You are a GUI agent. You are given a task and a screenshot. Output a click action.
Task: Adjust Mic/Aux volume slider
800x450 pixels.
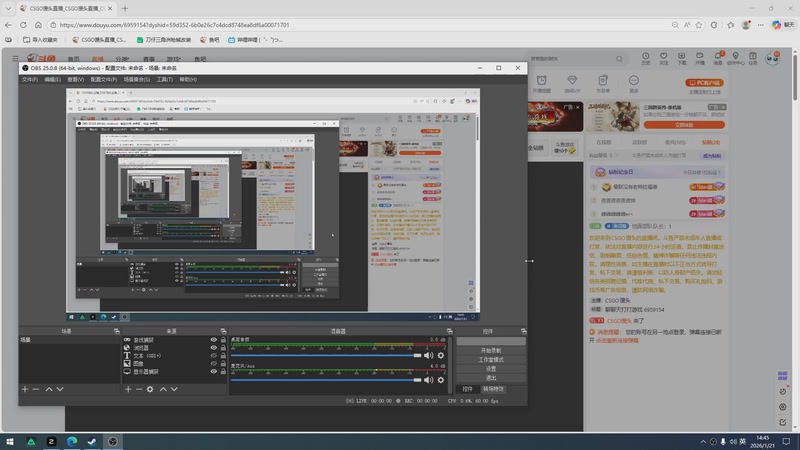point(326,380)
